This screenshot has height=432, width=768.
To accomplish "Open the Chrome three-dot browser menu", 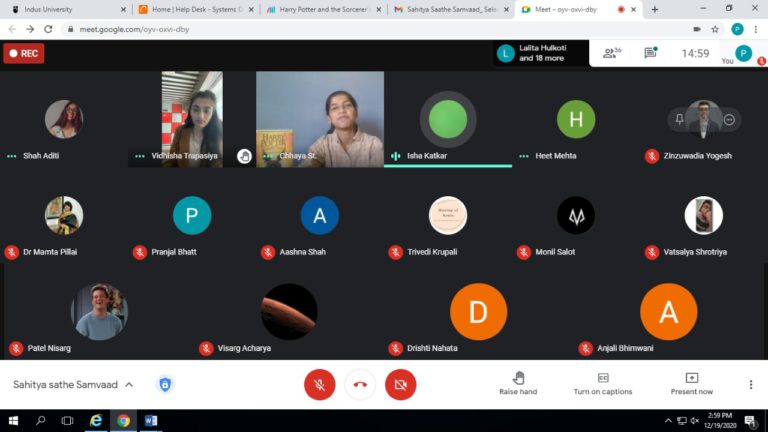I will tap(755, 29).
